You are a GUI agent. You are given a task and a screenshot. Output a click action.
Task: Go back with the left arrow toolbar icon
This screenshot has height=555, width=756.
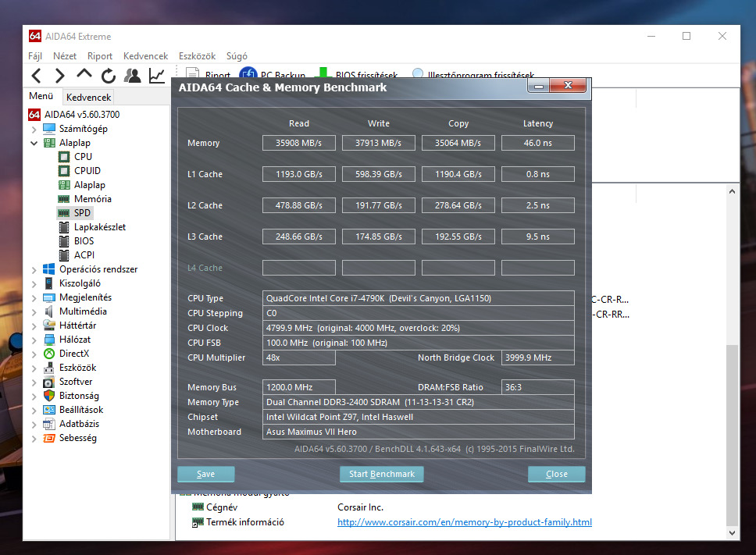tap(36, 76)
